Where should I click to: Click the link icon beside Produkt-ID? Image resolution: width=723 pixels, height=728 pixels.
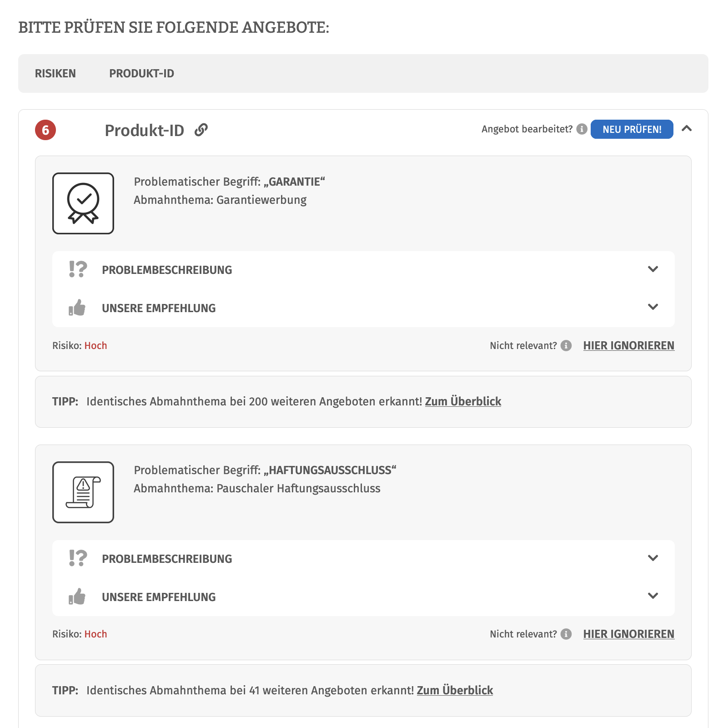201,130
